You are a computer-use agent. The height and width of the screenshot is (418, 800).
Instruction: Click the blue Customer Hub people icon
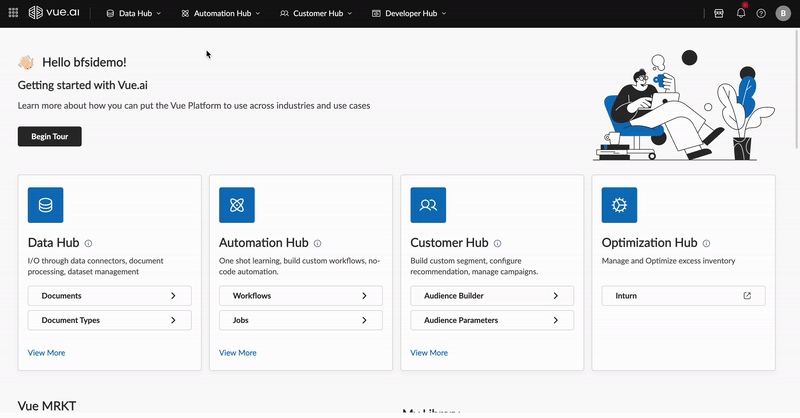(428, 205)
